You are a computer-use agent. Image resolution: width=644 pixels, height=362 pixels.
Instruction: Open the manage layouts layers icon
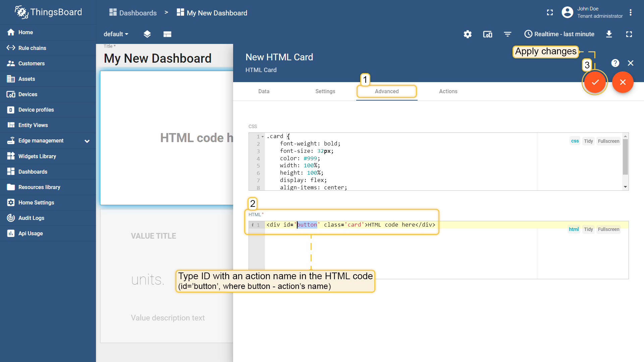[147, 34]
